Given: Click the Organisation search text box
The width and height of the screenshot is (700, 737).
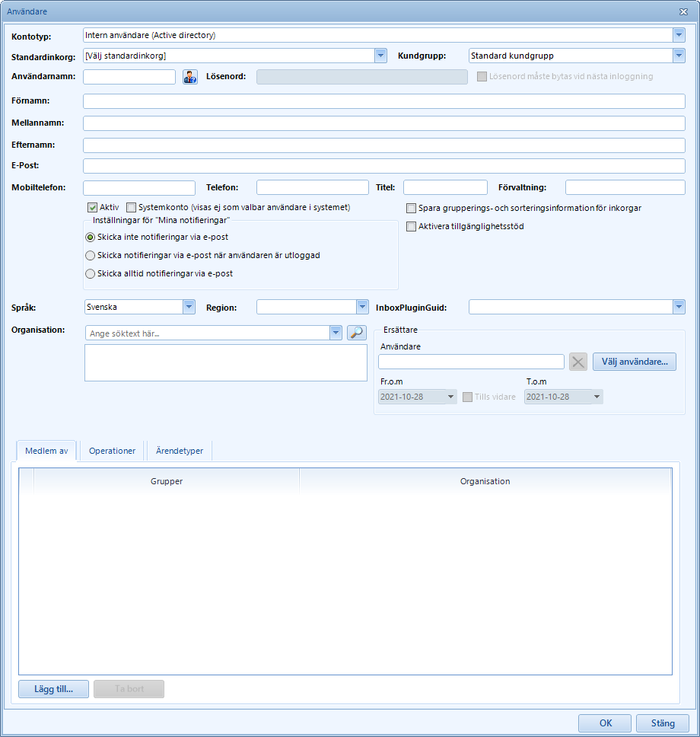Looking at the screenshot, I should (208, 333).
